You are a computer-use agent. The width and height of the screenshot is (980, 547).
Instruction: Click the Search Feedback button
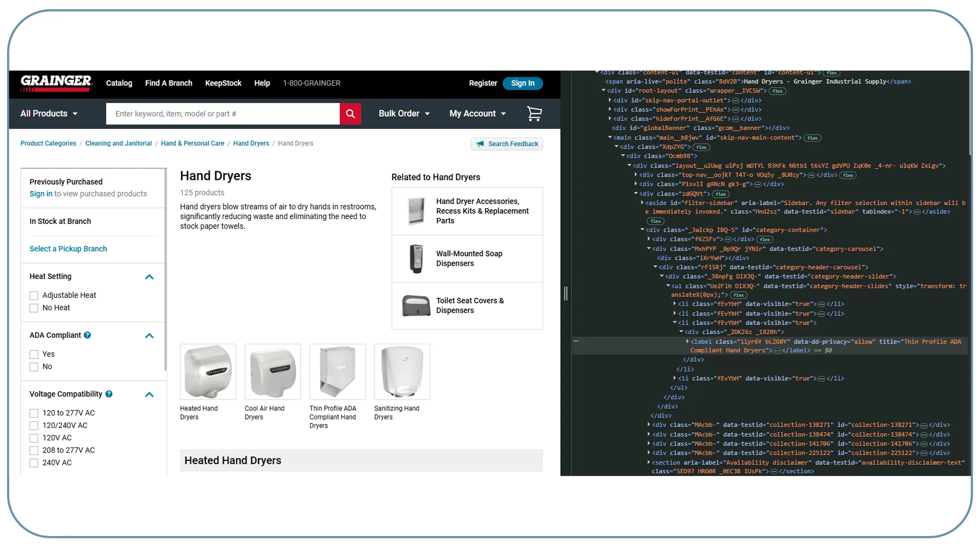pyautogui.click(x=507, y=144)
